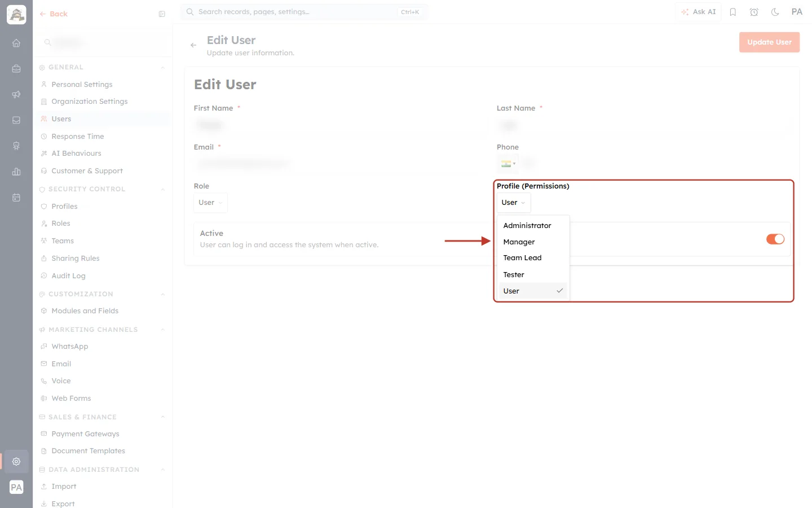Collapse the Marketing Channels section
This screenshot has height=508, width=812.
pyautogui.click(x=163, y=330)
